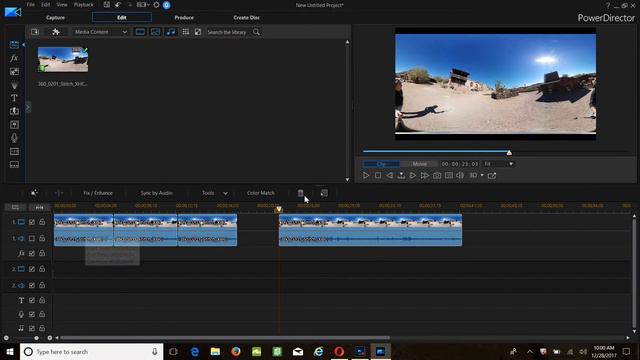Collapse the library panel side arrow
The height and width of the screenshot is (360, 640).
[x=28, y=107]
